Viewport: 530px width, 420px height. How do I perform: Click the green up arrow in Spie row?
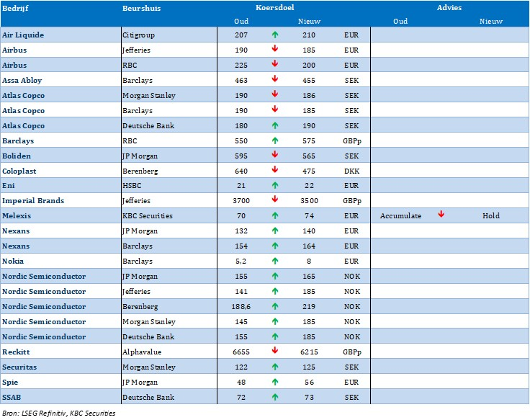click(275, 383)
